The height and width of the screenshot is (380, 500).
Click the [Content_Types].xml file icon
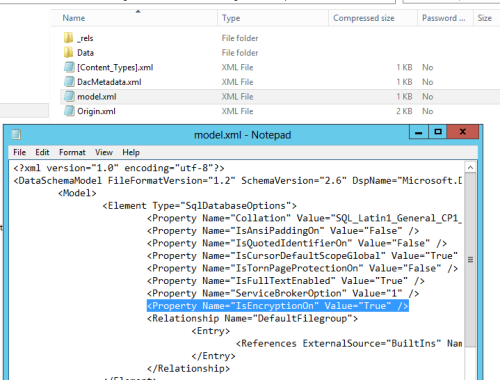click(x=69, y=67)
